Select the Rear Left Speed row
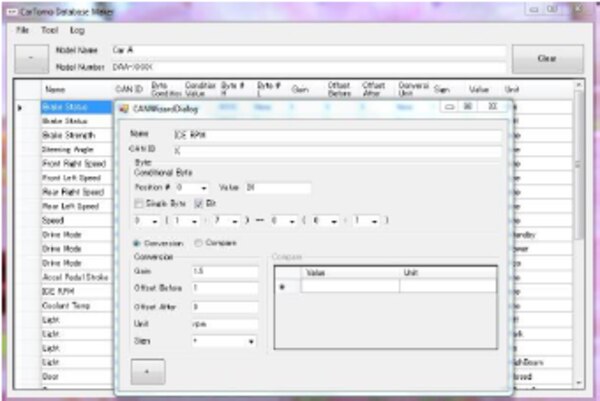Screen dimensions: 600x401 point(76,206)
